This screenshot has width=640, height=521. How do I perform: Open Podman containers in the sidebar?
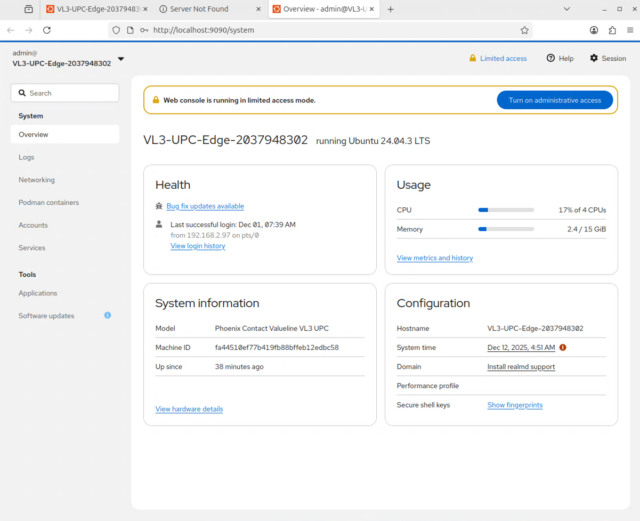(48, 202)
